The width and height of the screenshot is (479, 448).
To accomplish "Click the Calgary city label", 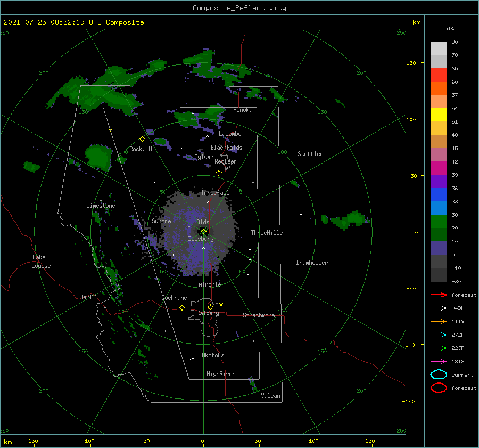I will pos(208,313).
